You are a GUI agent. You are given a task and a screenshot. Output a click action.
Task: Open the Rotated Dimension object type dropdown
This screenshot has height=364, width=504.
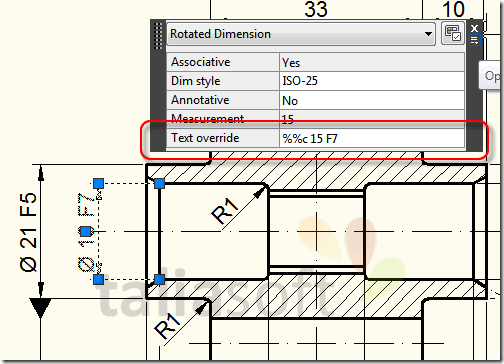(x=301, y=34)
